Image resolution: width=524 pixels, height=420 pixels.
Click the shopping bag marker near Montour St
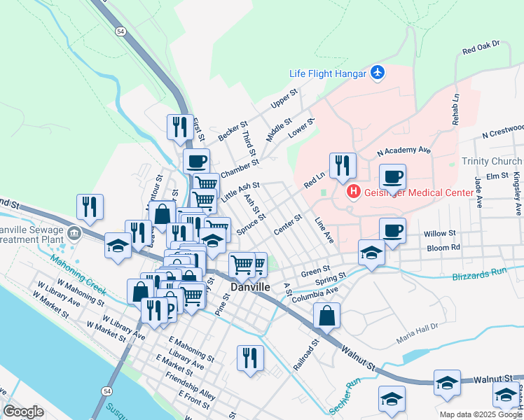(x=162, y=216)
